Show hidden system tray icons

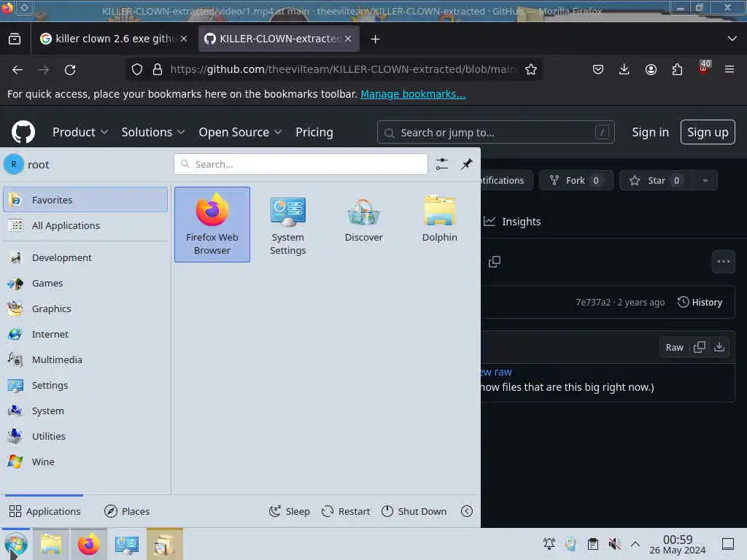pos(635,543)
